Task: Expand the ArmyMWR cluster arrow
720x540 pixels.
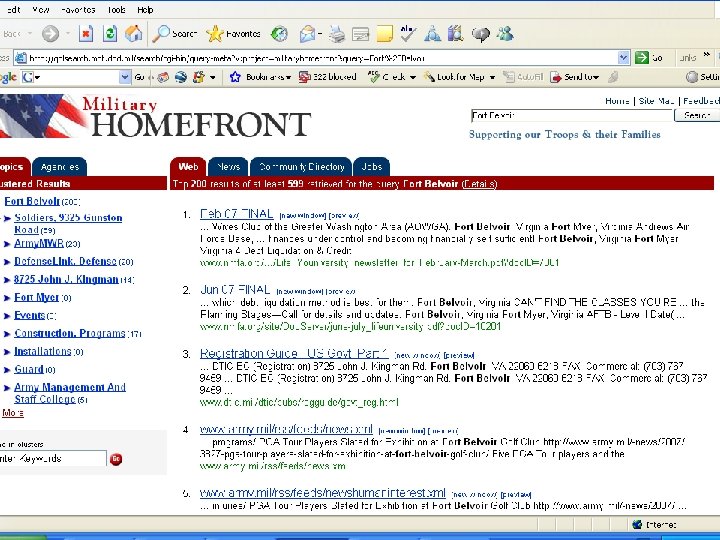Action: 7,244
